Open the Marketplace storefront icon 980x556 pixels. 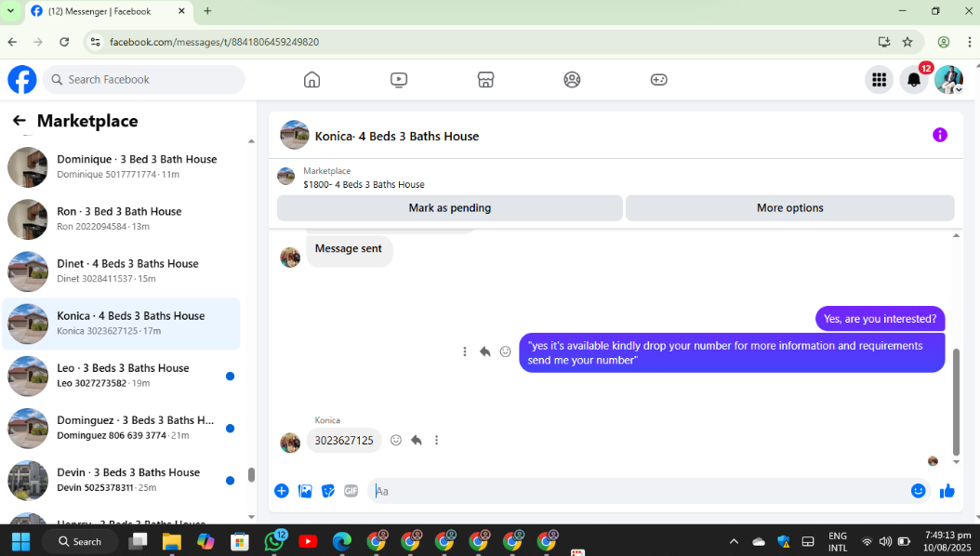485,80
